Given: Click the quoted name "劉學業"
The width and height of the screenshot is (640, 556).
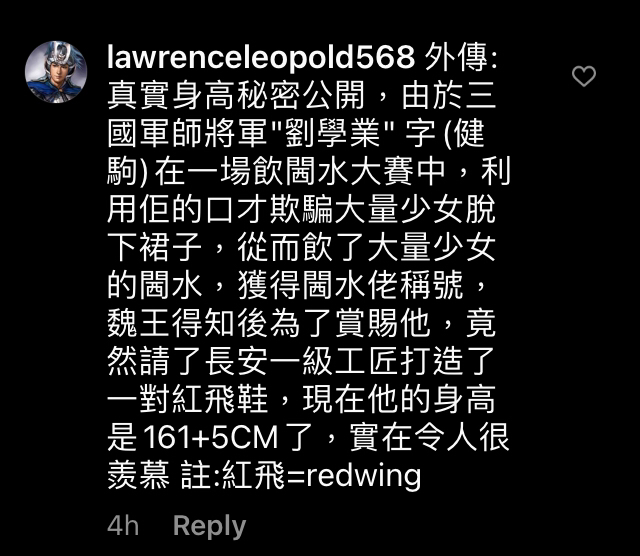Looking at the screenshot, I should (332, 133).
